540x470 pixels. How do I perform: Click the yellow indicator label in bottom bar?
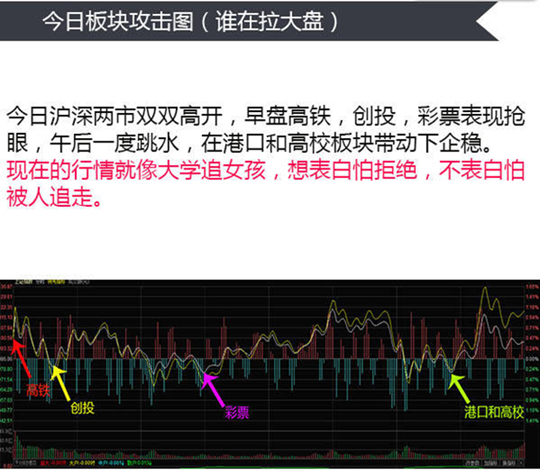click(82, 463)
